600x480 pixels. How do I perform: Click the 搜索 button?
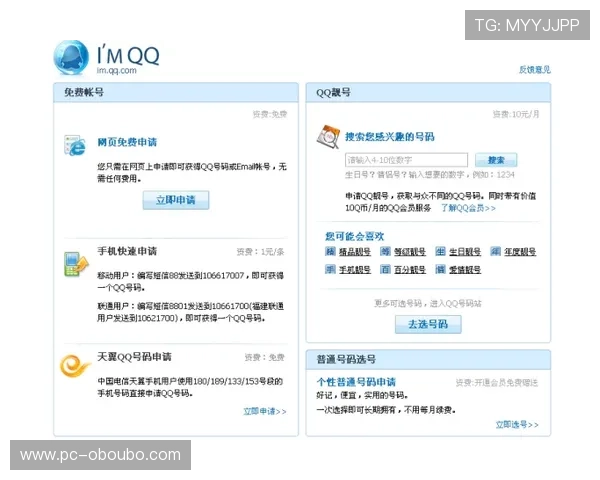(496, 160)
